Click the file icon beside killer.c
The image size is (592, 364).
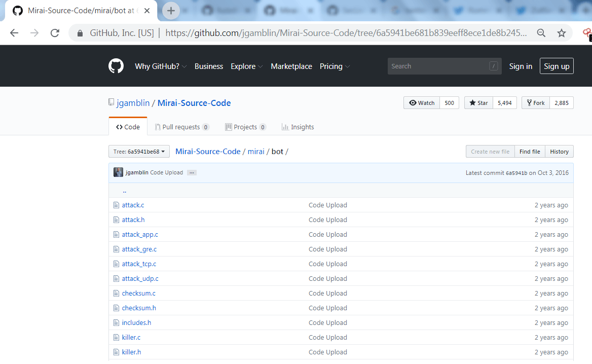[116, 338]
